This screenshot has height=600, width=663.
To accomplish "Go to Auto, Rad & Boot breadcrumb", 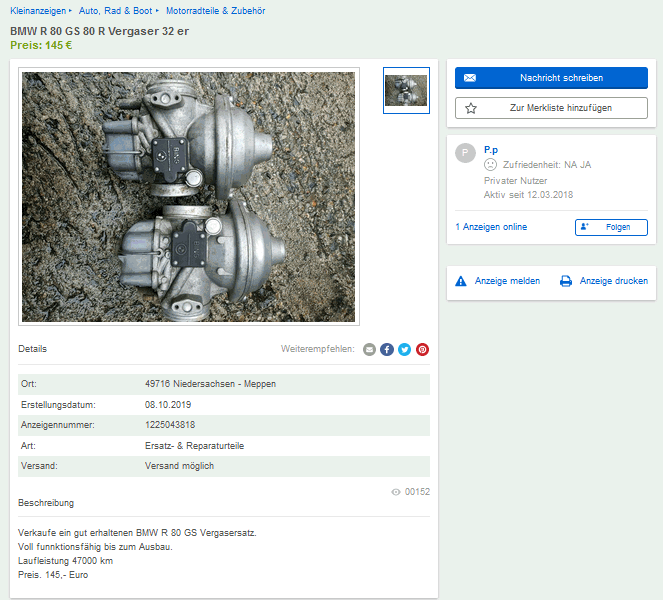I will point(115,11).
